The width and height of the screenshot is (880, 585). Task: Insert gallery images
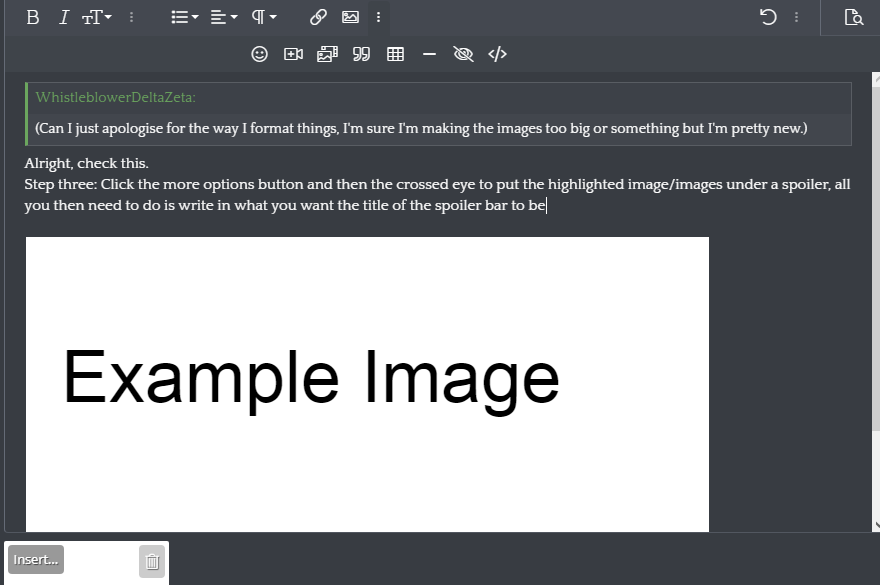(x=327, y=54)
